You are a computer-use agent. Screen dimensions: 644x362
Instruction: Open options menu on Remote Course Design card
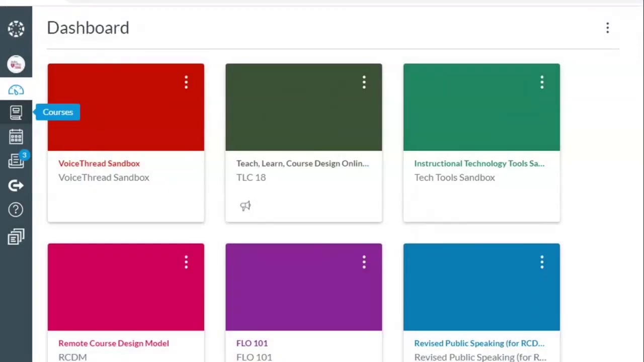186,262
